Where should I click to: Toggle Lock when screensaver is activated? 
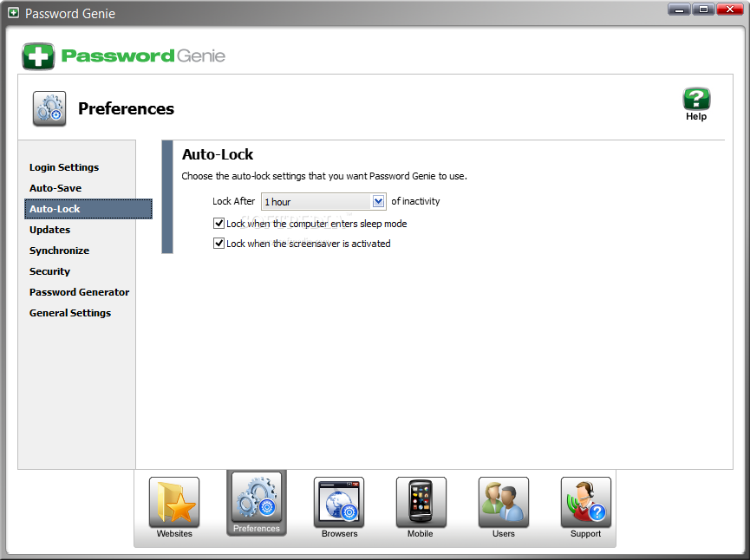(x=218, y=244)
